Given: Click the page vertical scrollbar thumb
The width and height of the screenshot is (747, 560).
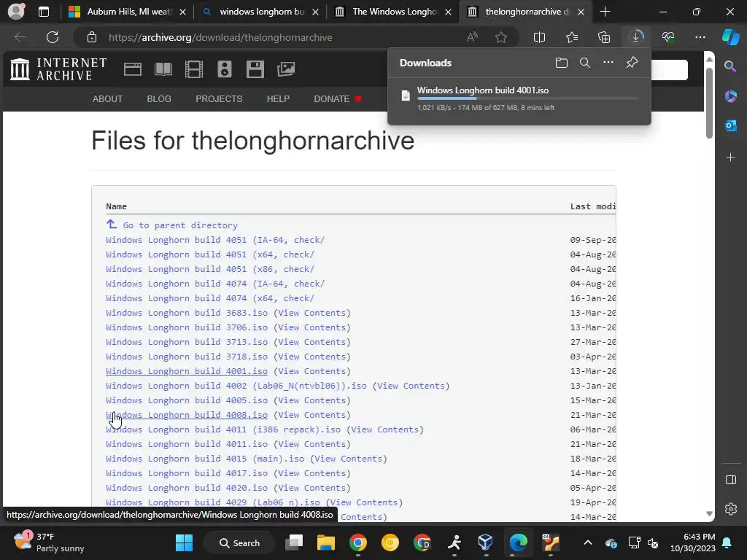Looking at the screenshot, I should (x=709, y=104).
